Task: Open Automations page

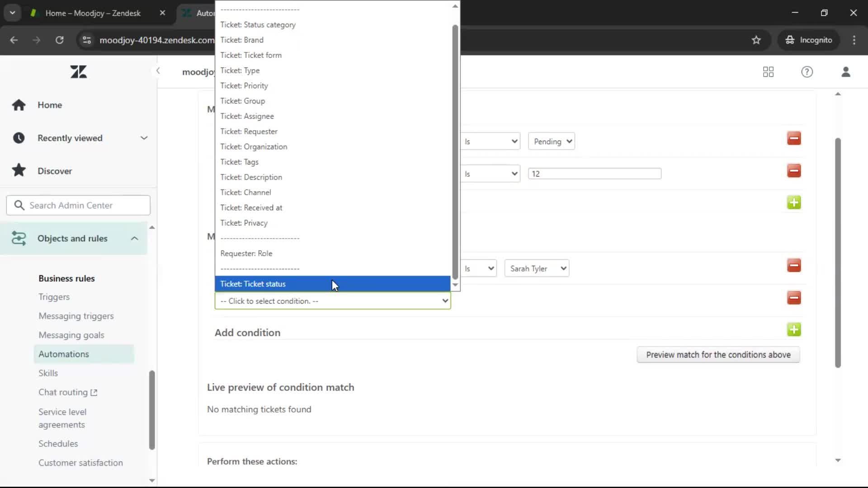Action: 84,354
